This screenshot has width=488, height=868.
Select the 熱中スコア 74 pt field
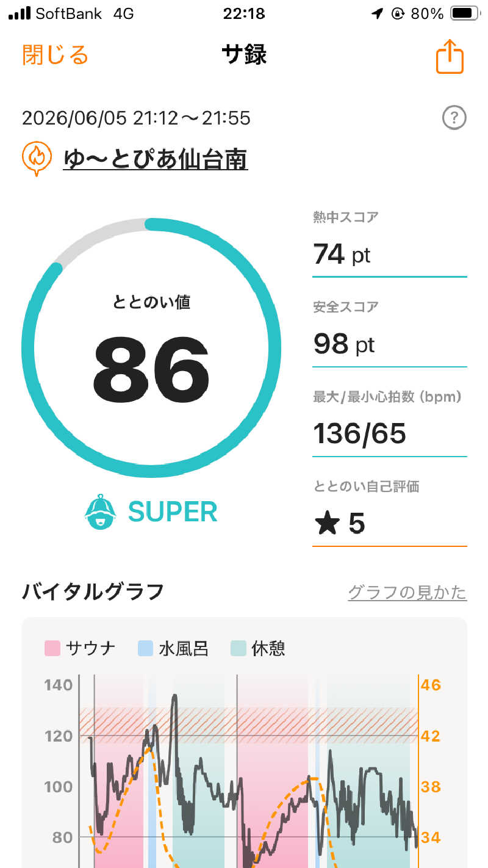(390, 244)
